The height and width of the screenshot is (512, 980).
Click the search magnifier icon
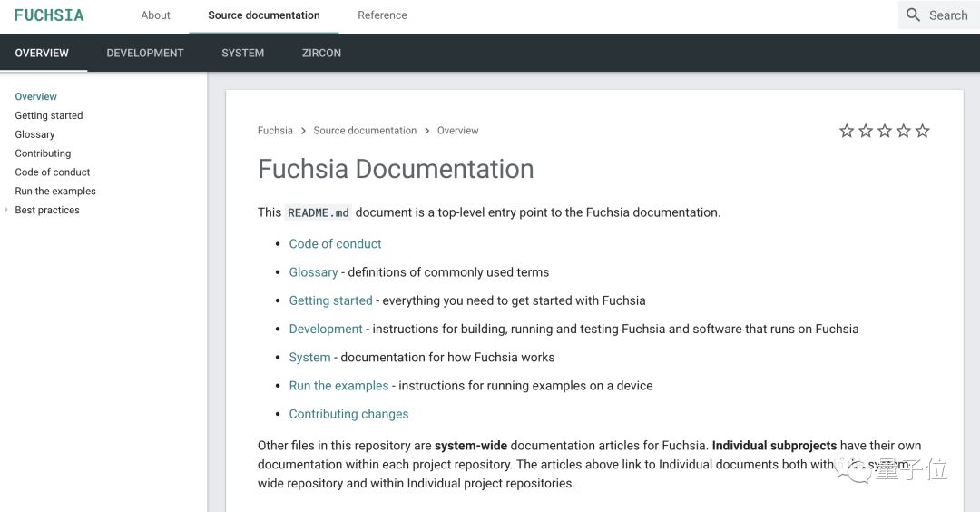point(913,15)
